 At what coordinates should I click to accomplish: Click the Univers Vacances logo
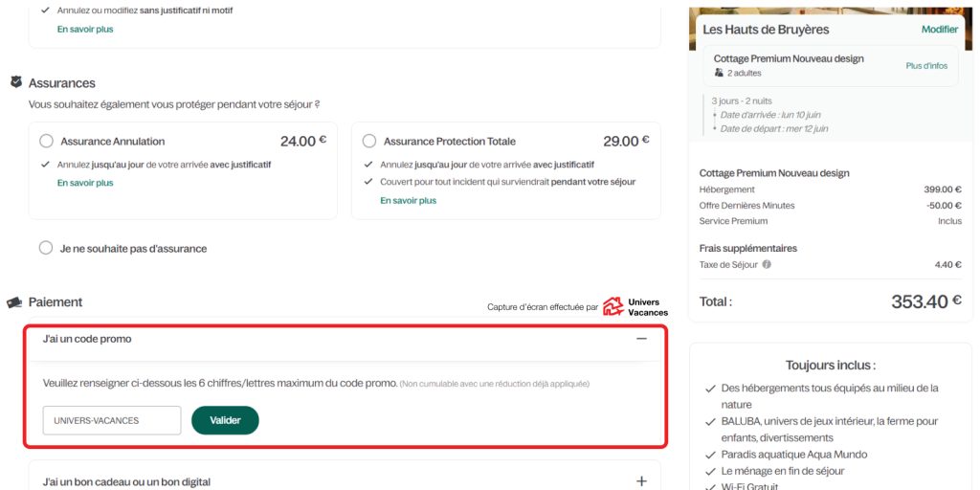tap(635, 307)
